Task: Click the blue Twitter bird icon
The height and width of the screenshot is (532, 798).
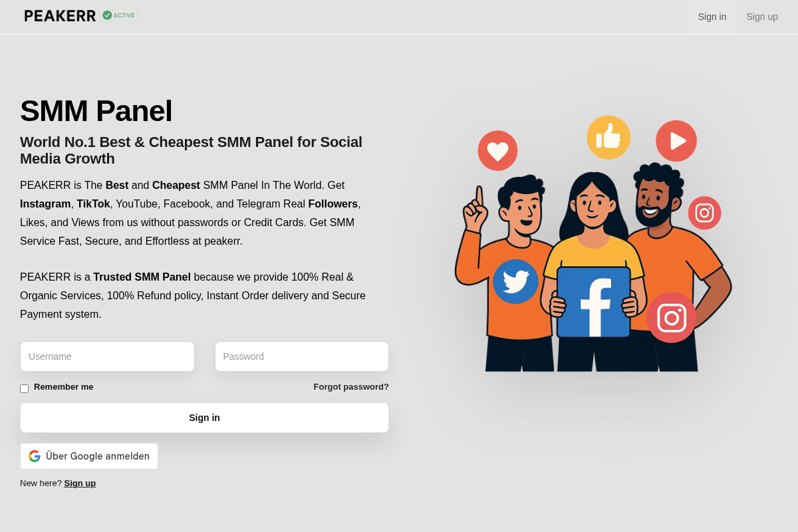Action: pos(515,281)
